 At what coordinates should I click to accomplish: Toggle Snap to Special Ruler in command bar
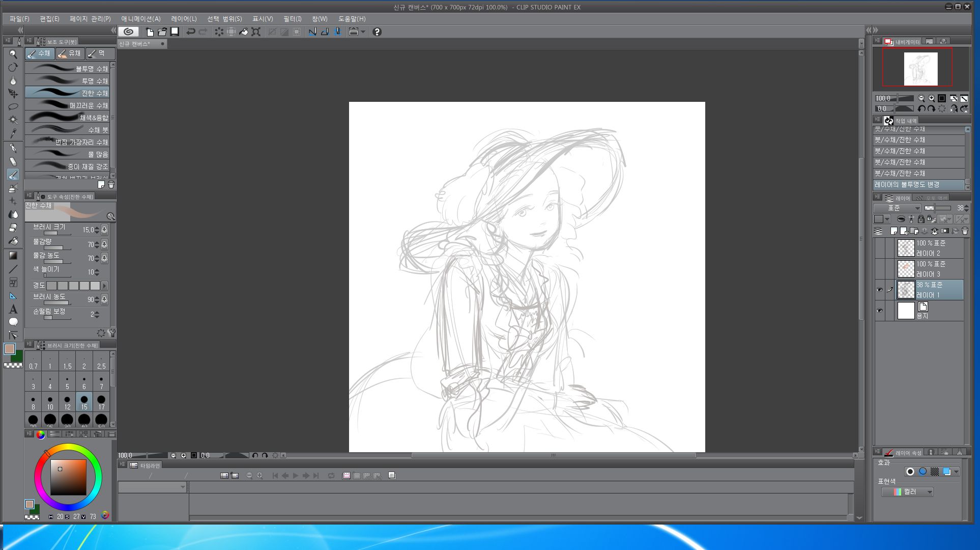pyautogui.click(x=325, y=32)
